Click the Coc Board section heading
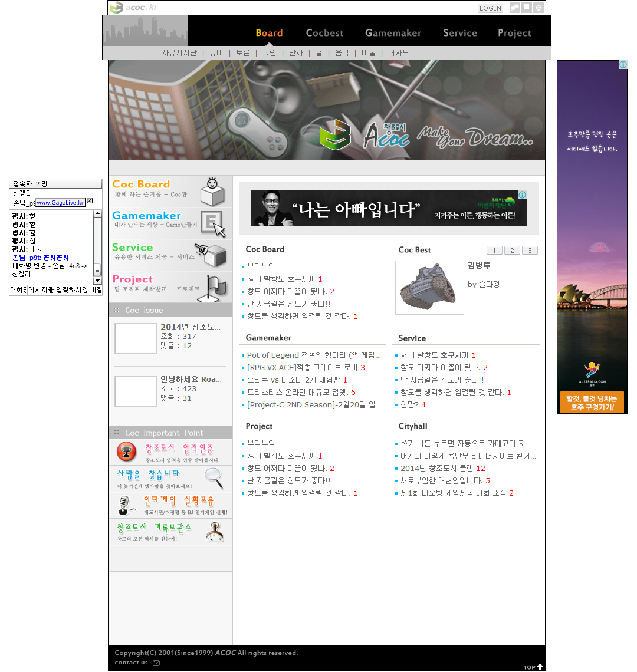Image resolution: width=637 pixels, height=672 pixels. pos(265,249)
